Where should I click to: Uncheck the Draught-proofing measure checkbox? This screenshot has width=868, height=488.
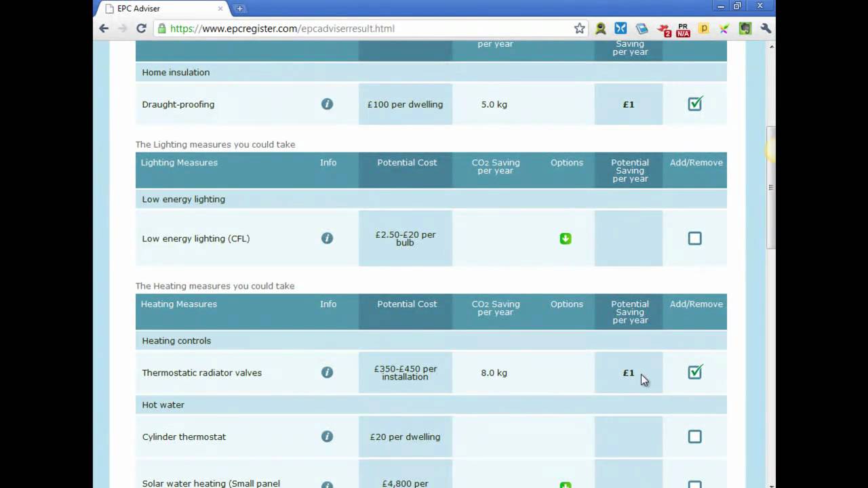tap(695, 104)
